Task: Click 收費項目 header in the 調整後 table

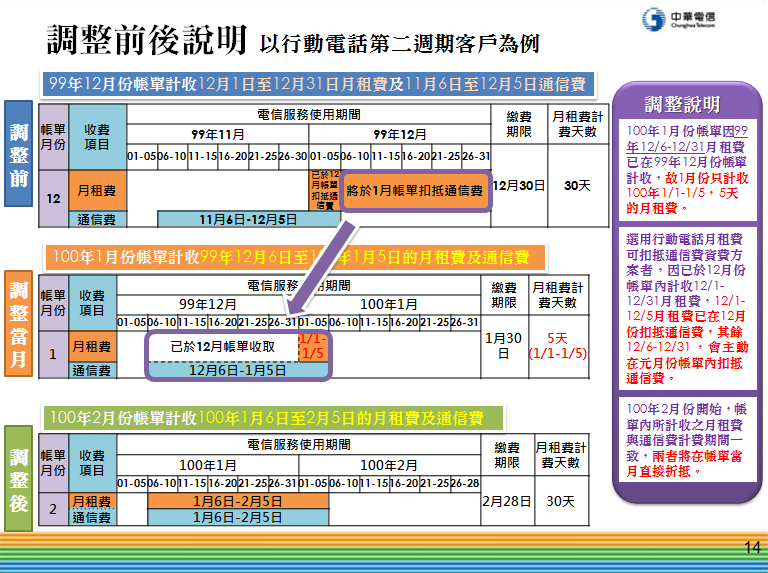Action: 92,463
